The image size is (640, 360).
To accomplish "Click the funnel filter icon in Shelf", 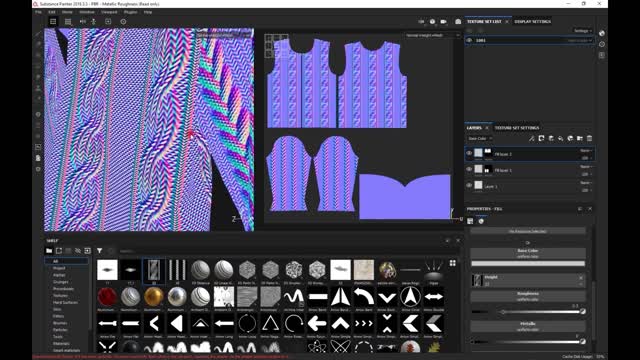I will (99, 251).
